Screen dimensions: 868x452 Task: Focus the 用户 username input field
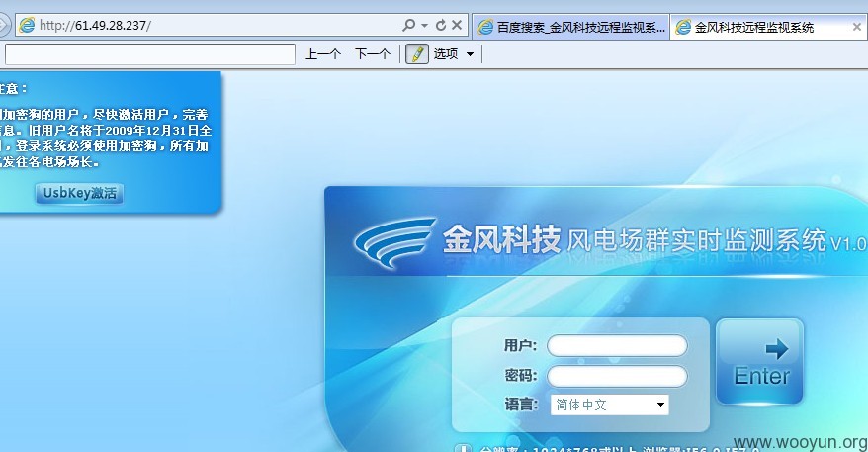click(617, 346)
